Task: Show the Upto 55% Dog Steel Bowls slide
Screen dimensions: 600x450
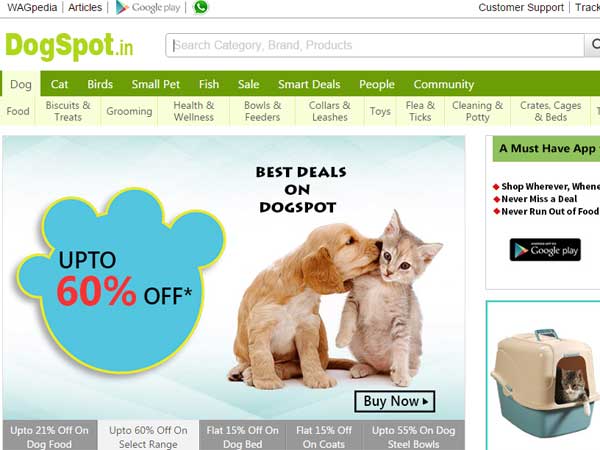Action: coord(413,437)
